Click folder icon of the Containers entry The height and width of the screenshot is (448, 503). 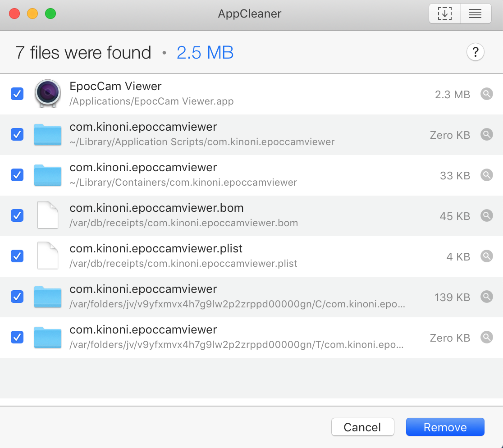point(48,175)
